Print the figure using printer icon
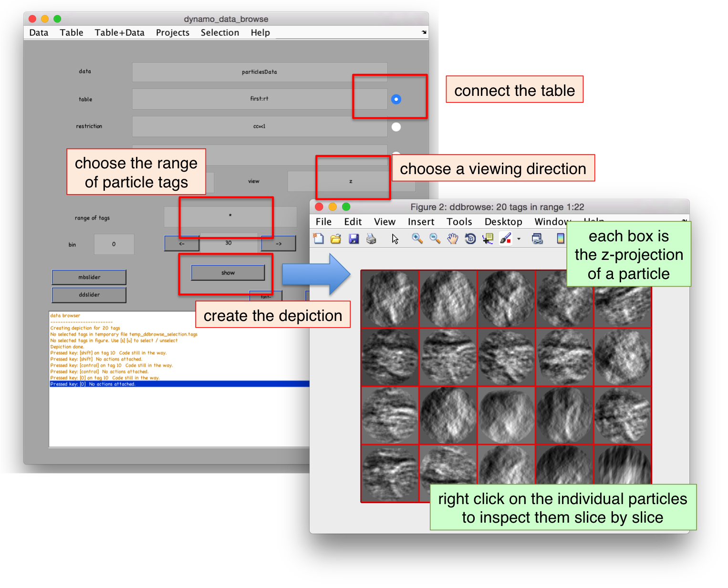 [x=371, y=238]
